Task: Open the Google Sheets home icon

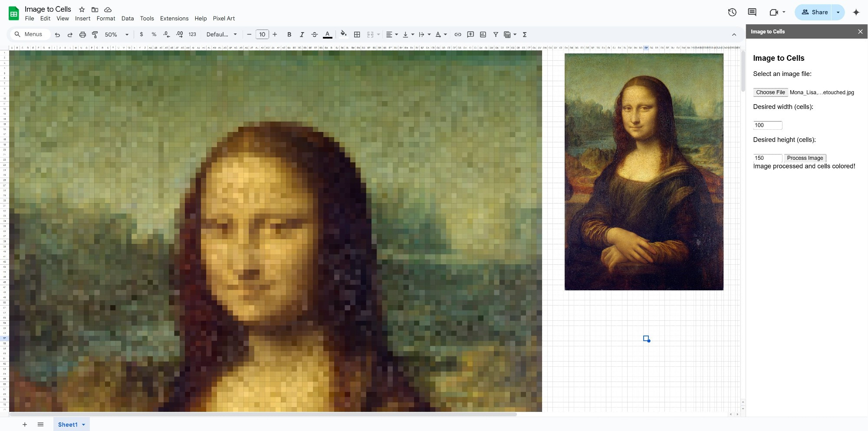Action: [14, 13]
